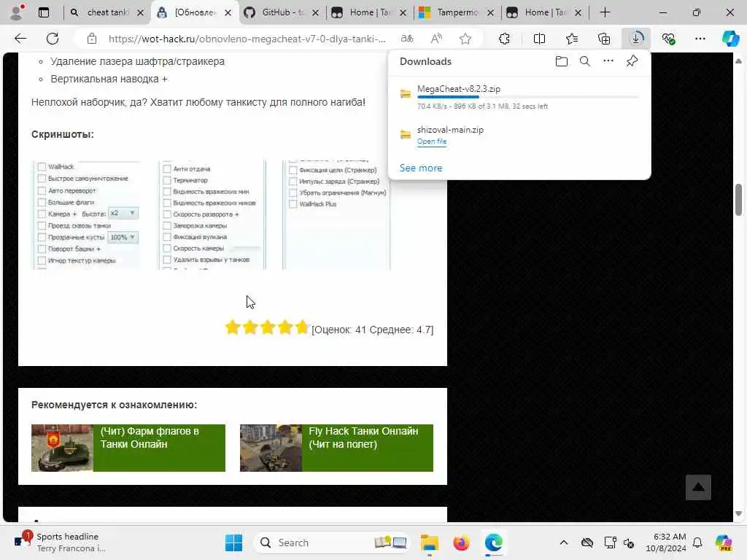
Task: Launch Copilot from the toolbar
Action: (x=730, y=39)
